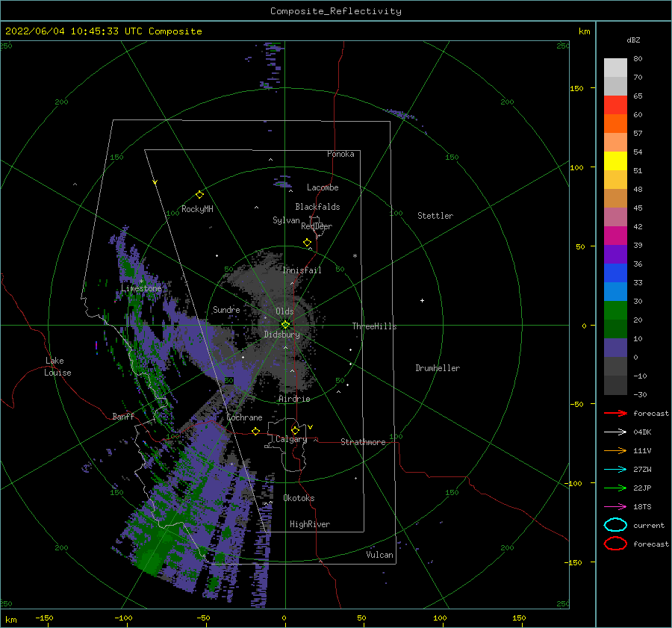
Task: Click the Innisfail map label
Action: (302, 270)
